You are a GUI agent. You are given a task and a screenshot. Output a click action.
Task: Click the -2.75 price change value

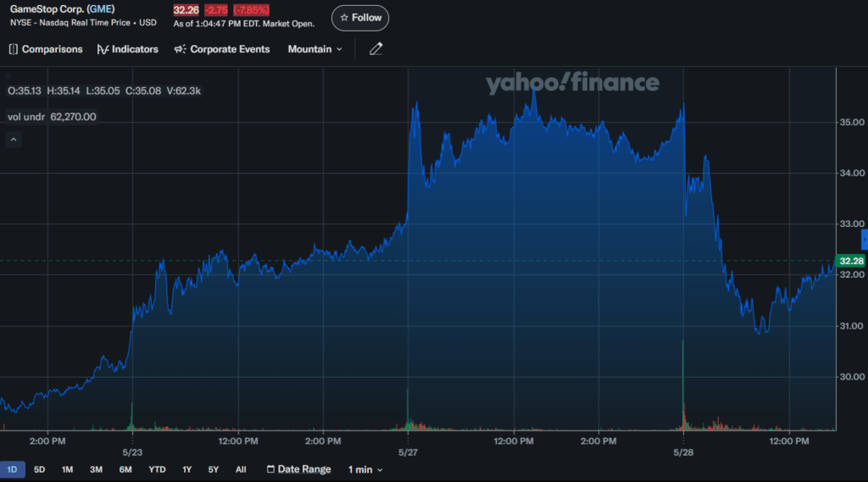tap(216, 10)
